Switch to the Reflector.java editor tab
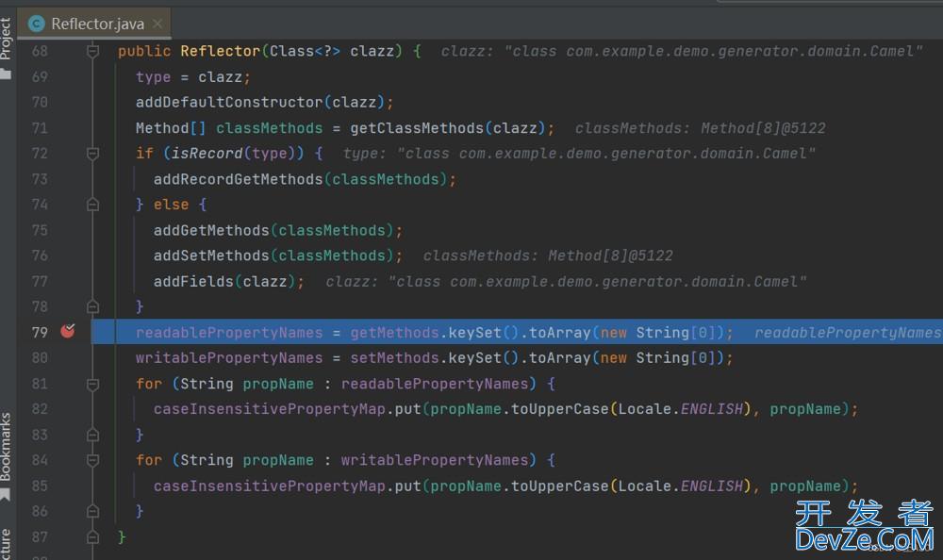 point(94,24)
